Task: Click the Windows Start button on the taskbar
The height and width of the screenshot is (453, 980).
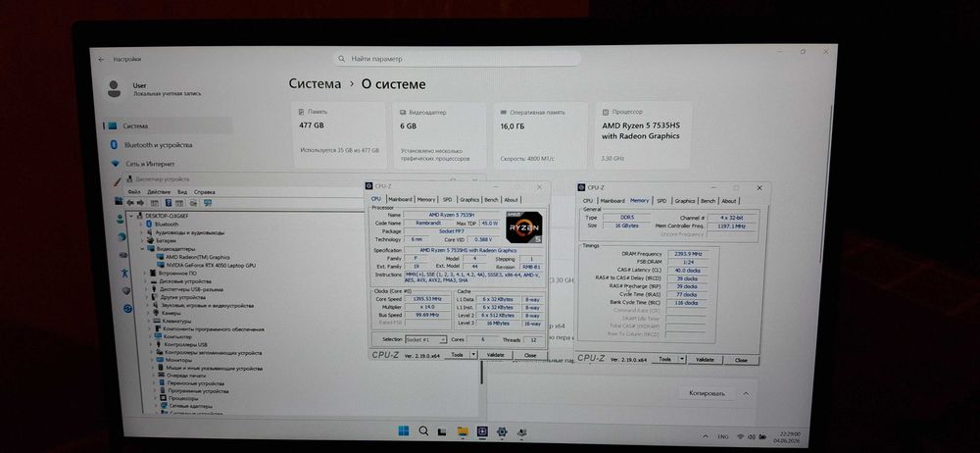Action: pyautogui.click(x=403, y=431)
